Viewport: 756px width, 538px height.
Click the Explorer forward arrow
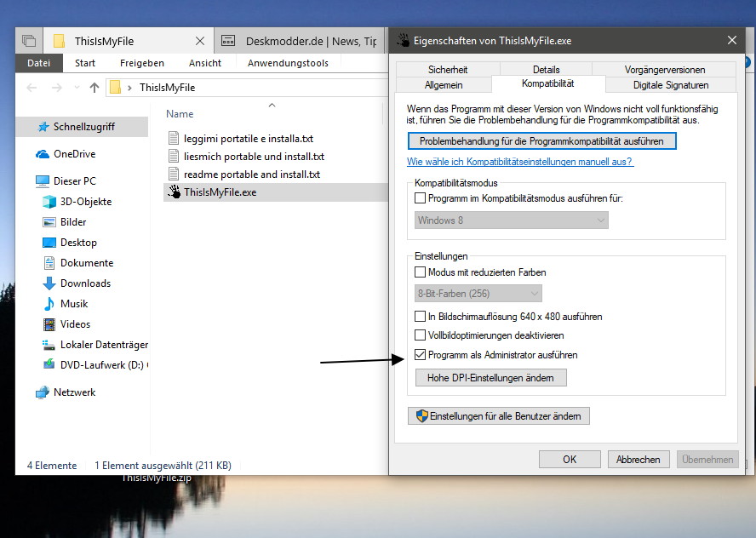[57, 88]
